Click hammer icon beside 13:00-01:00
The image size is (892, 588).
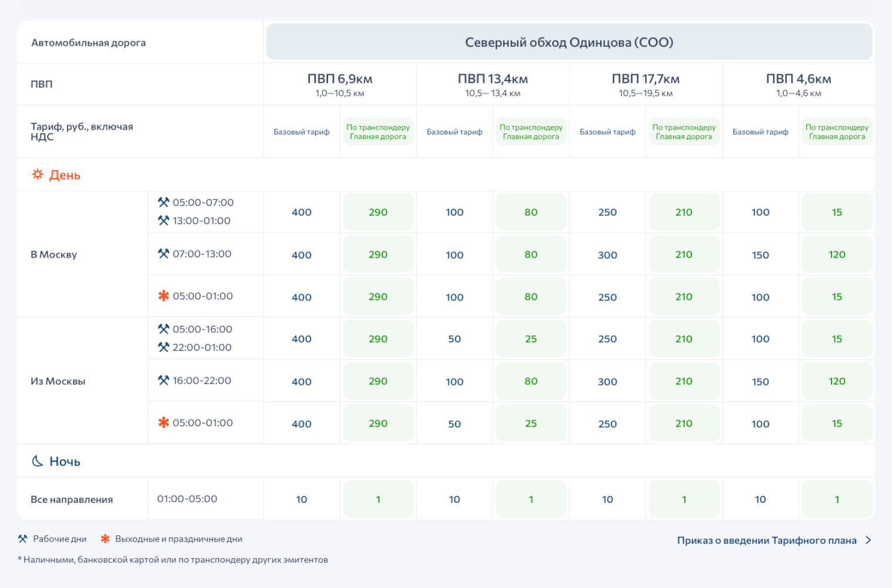click(164, 220)
